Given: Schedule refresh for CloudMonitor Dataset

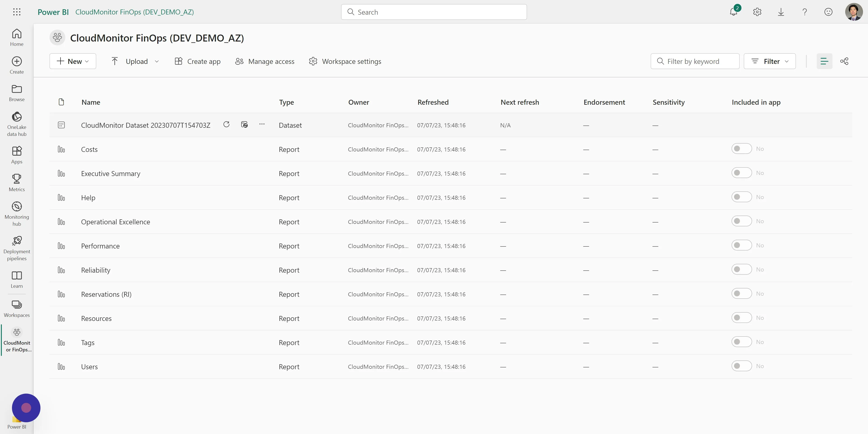Looking at the screenshot, I should pos(244,125).
